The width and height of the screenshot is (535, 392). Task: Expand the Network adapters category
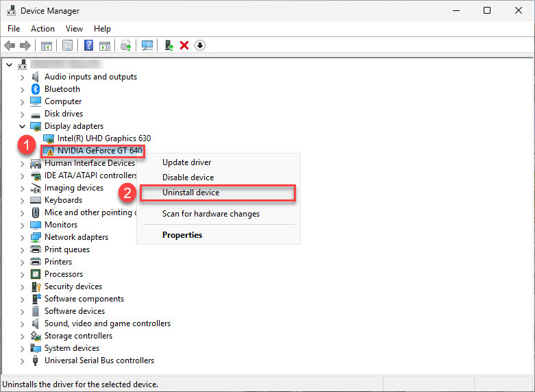tap(22, 237)
